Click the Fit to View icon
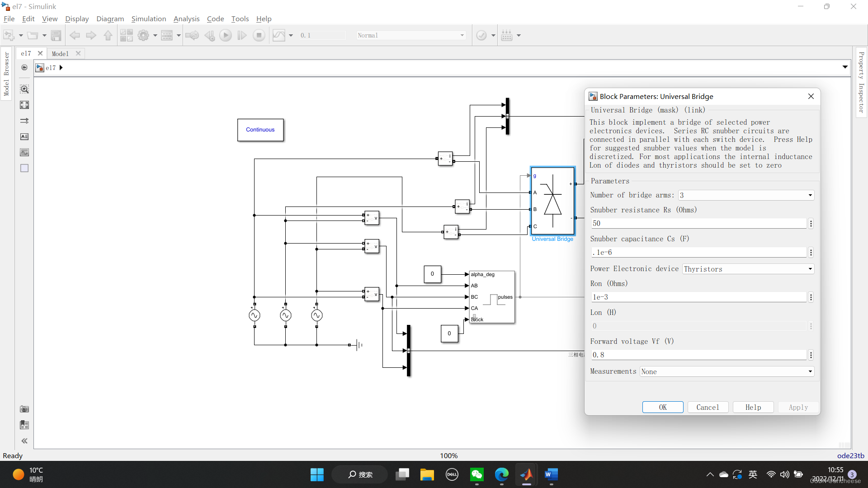This screenshot has width=868, height=488. point(24,105)
